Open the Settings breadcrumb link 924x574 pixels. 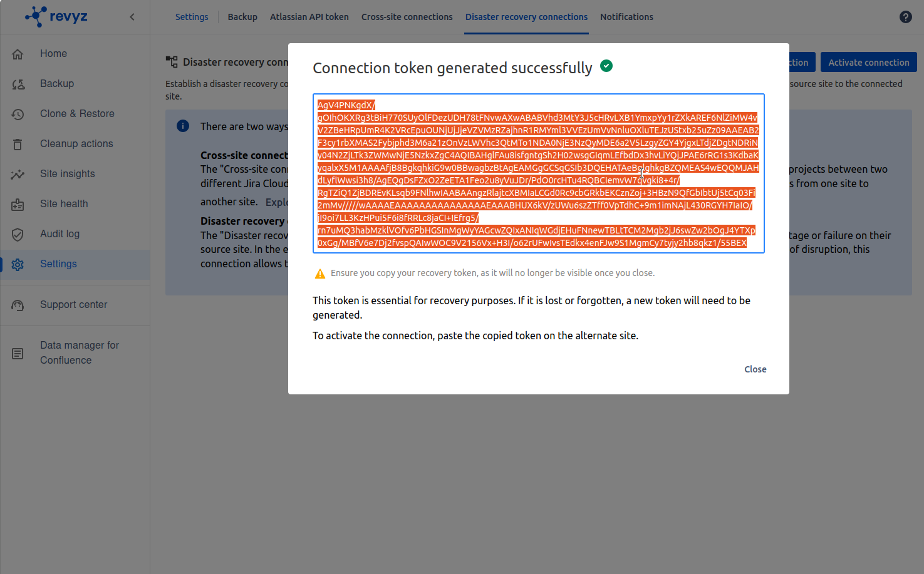pos(192,17)
